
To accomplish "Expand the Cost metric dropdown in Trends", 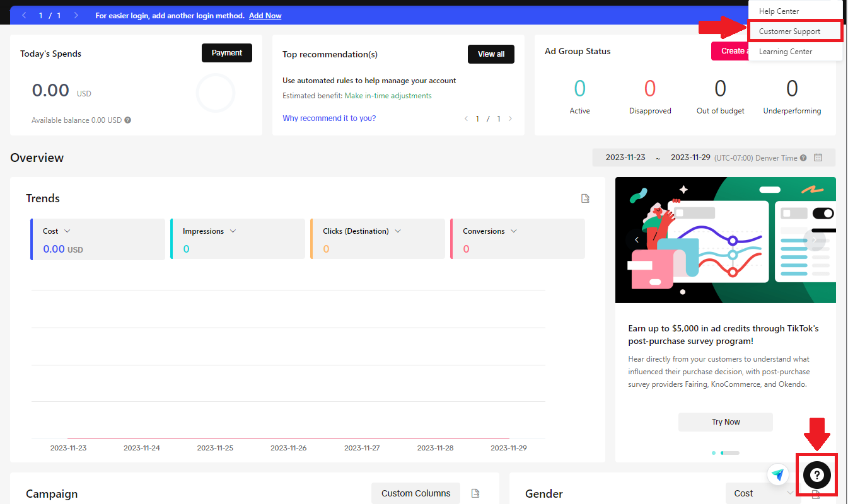I will pyautogui.click(x=67, y=231).
